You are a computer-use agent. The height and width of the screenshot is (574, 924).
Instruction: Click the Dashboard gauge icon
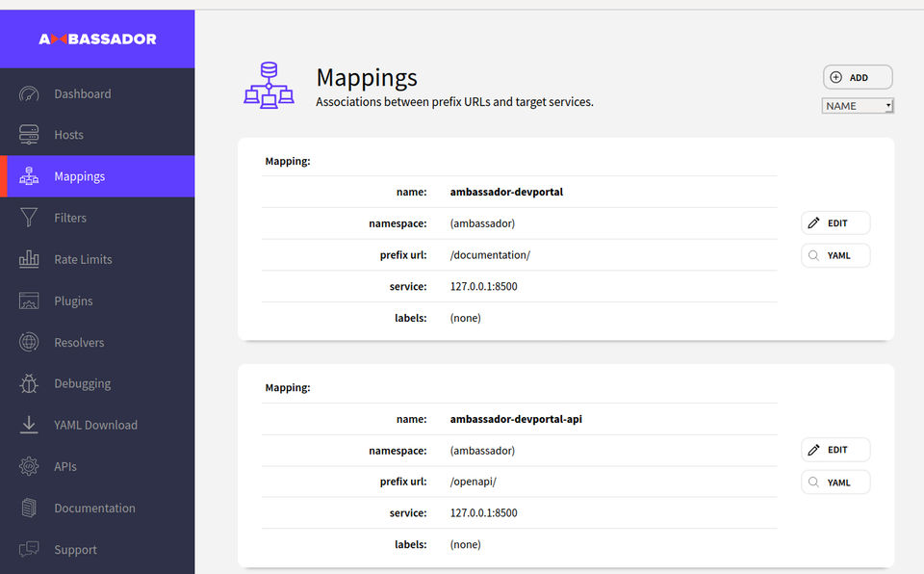click(29, 93)
